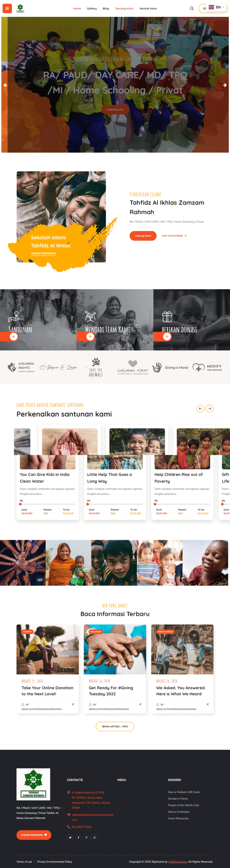Go to previous hero slide arrow

click(x=5, y=85)
